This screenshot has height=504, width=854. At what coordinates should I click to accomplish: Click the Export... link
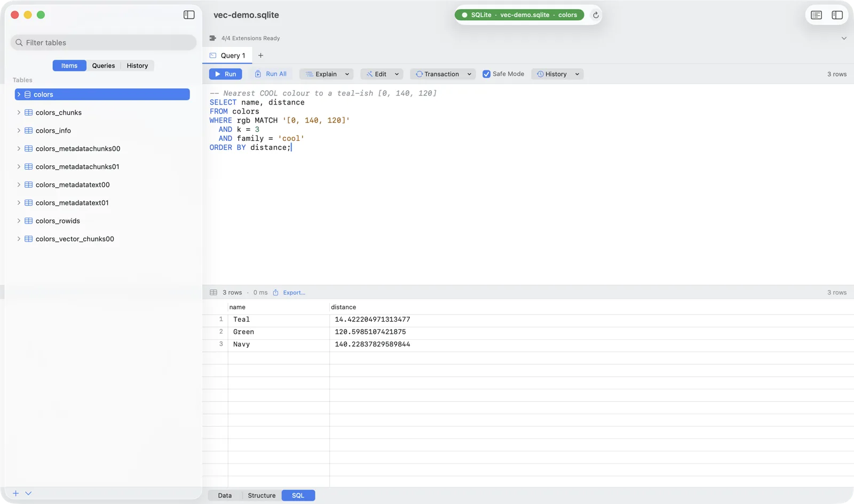[x=294, y=292]
